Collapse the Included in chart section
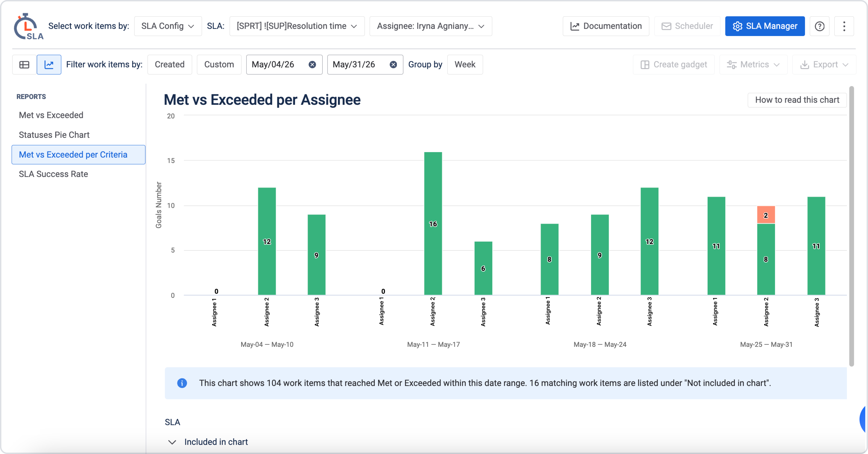Viewport: 868px width, 454px height. point(172,442)
